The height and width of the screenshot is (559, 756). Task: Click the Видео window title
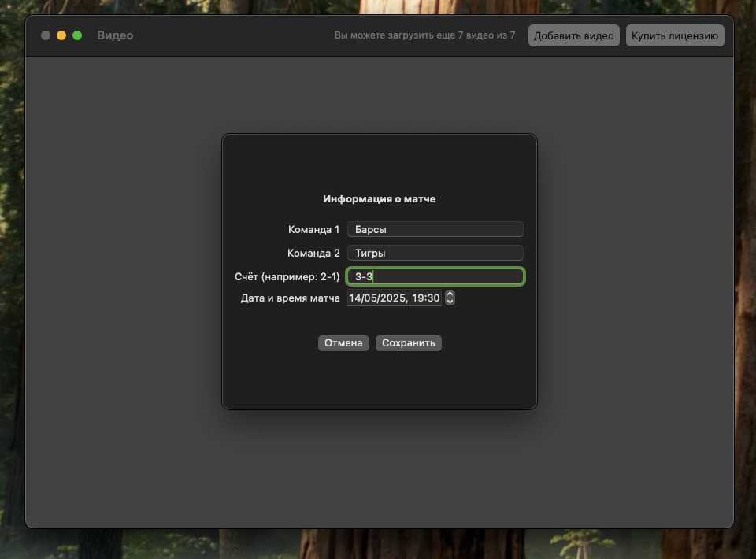[x=115, y=35]
